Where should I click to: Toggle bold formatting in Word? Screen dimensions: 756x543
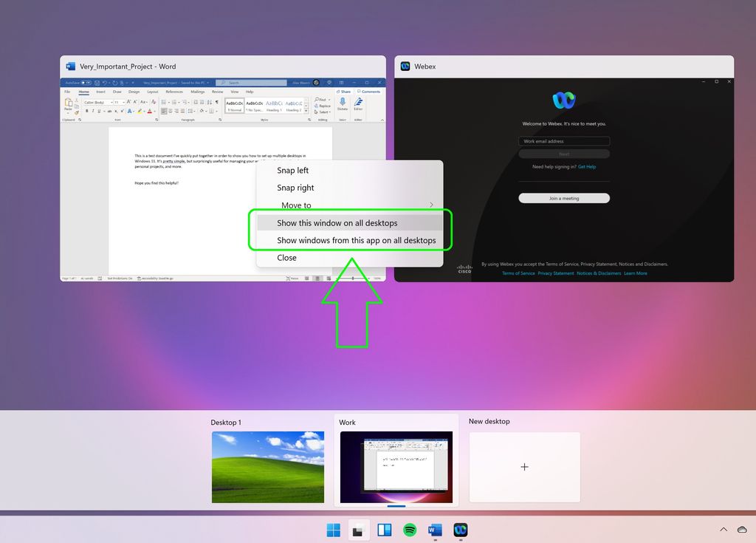[x=86, y=109]
